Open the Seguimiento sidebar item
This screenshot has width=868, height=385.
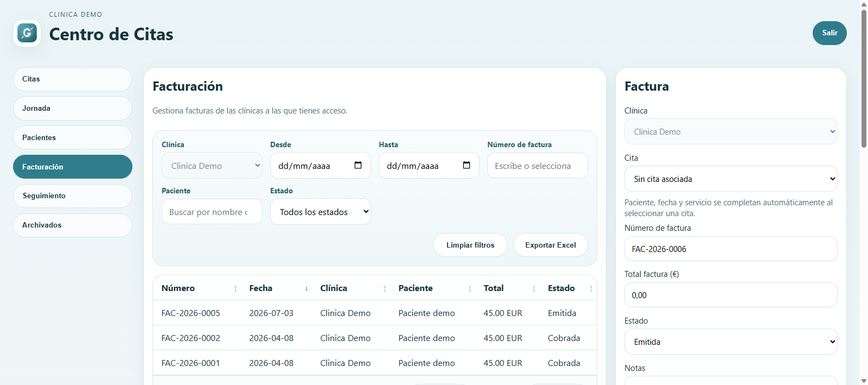tap(73, 195)
